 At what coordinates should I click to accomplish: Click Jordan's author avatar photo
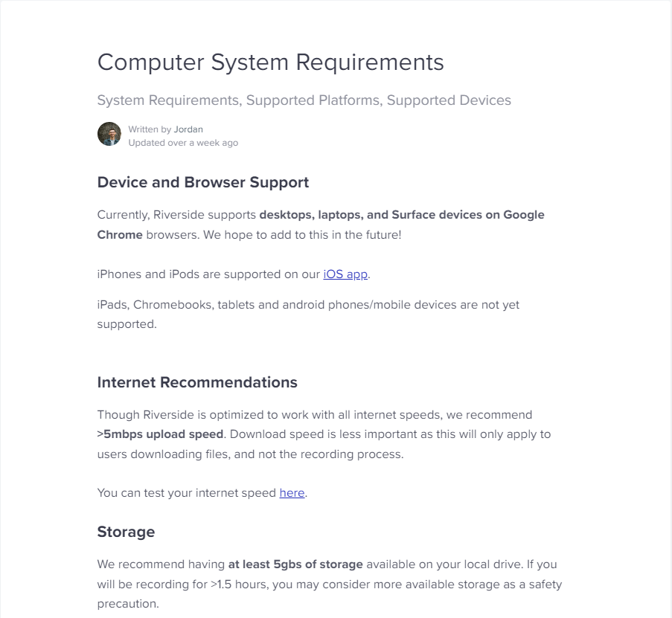109,134
